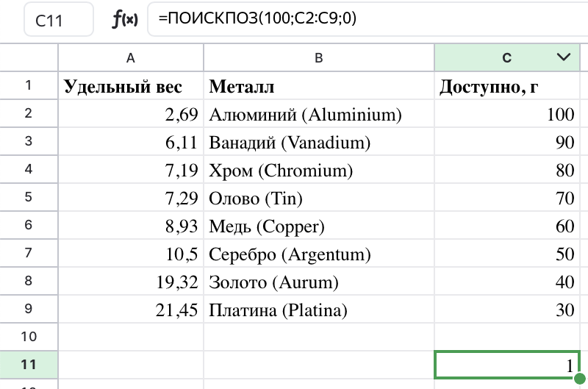
Task: Click the cell with value 30 for Платина
Action: 506,309
